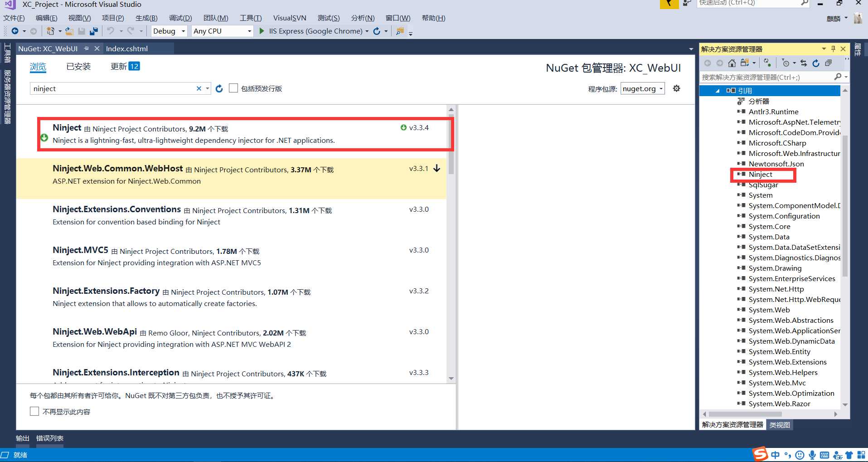868x462 pixels.
Task: Collapse all nodes in Solution Explorer
Action: tap(829, 63)
